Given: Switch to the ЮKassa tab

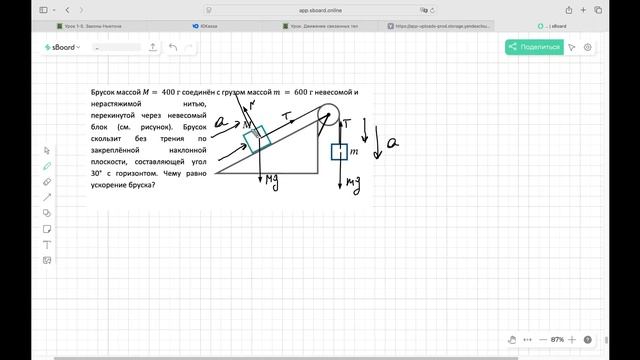Looking at the screenshot, I should [x=204, y=26].
